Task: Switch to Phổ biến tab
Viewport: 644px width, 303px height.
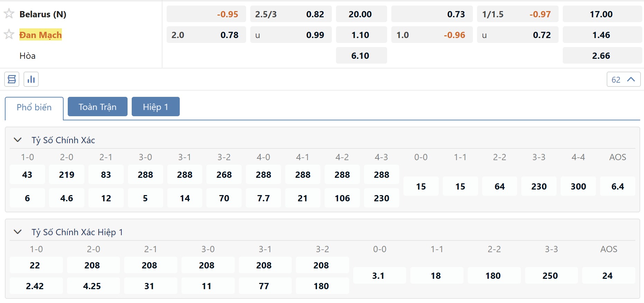Action: (x=34, y=107)
